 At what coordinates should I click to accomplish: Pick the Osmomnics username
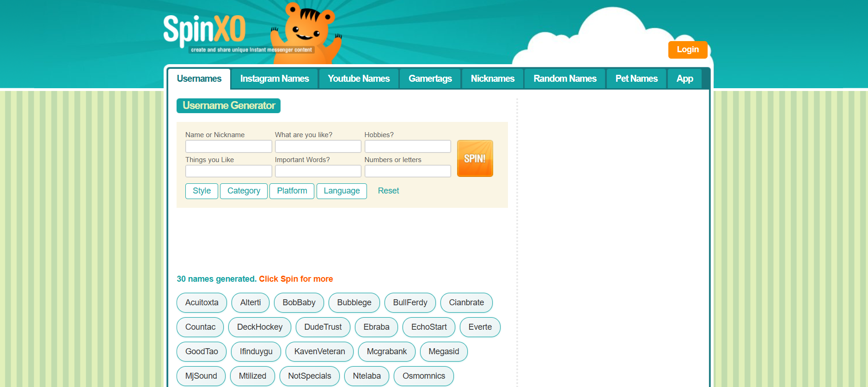click(424, 376)
